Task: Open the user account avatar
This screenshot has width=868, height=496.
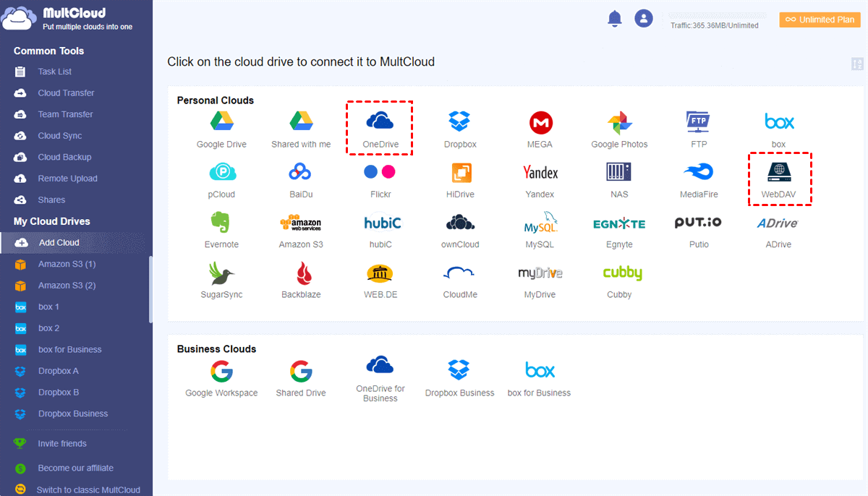Action: (644, 19)
